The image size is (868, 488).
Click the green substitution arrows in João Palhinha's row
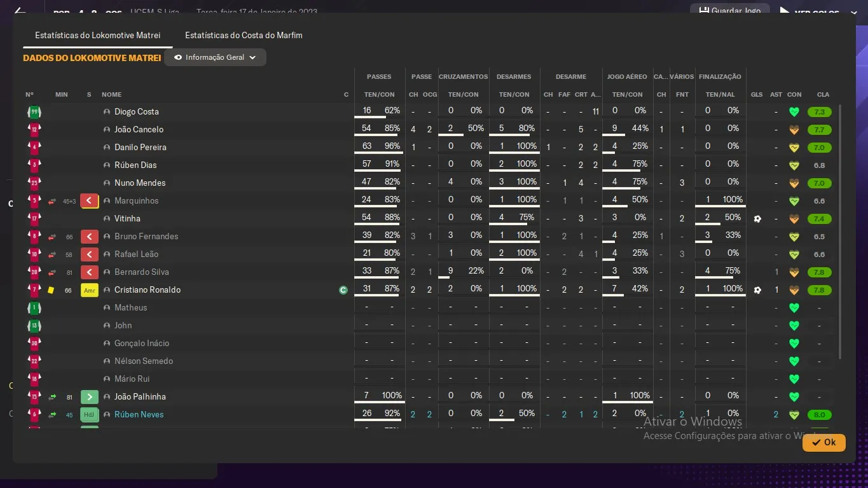pos(52,397)
